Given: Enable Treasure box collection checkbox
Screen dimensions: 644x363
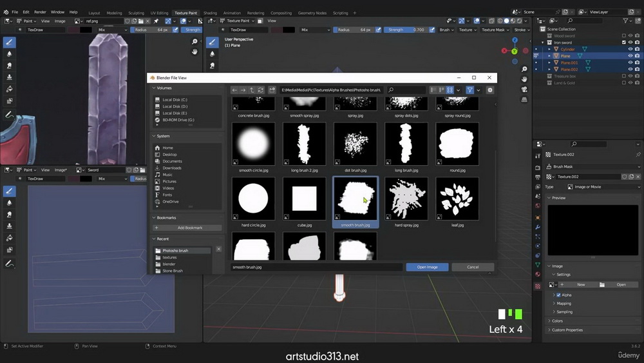Looking at the screenshot, I should [624, 76].
